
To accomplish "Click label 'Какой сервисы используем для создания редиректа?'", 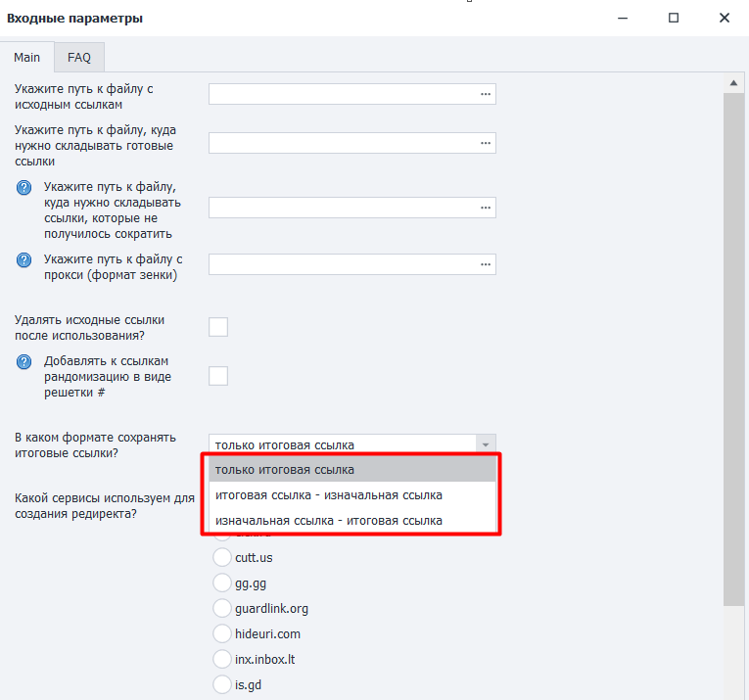I will [x=105, y=505].
